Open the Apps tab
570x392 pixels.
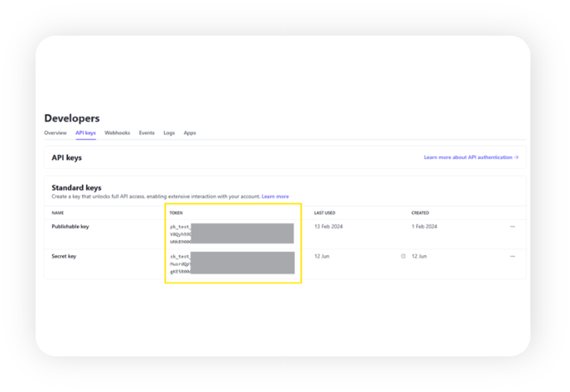coord(190,133)
